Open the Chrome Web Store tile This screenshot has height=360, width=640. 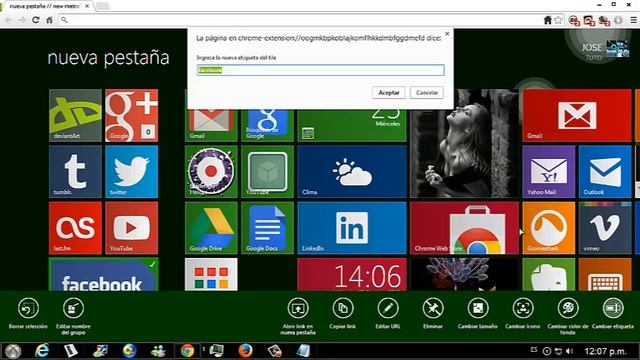[464, 228]
